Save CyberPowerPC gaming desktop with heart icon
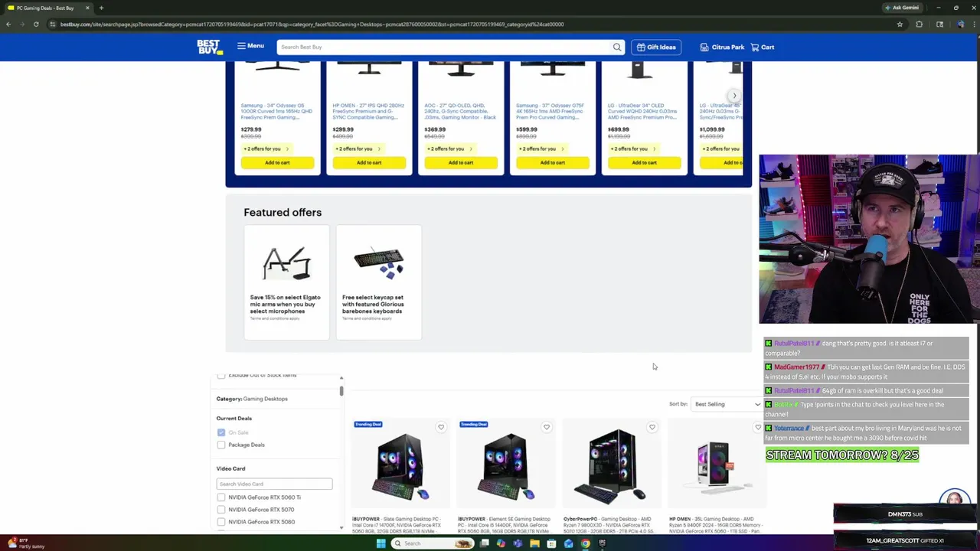 coord(652,427)
